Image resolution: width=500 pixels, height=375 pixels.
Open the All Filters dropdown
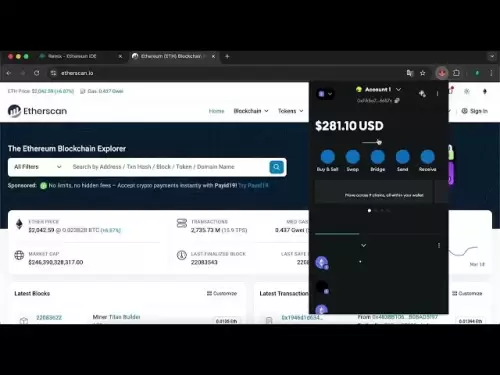pyautogui.click(x=38, y=167)
